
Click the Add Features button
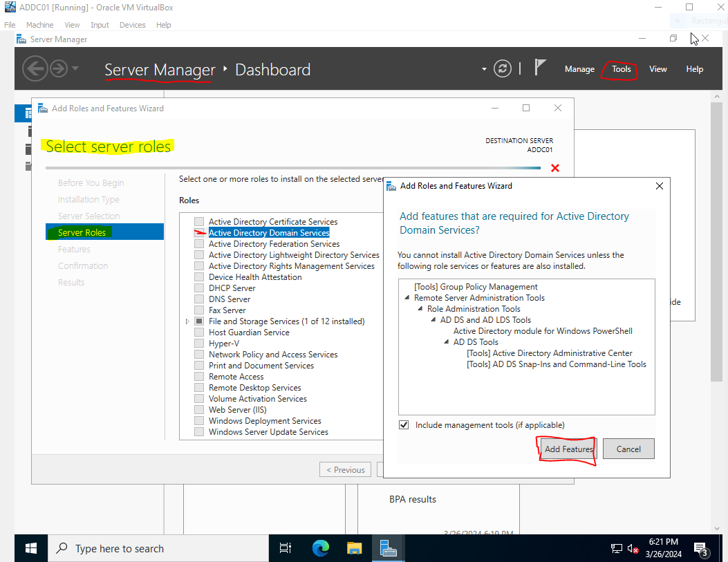coord(569,449)
